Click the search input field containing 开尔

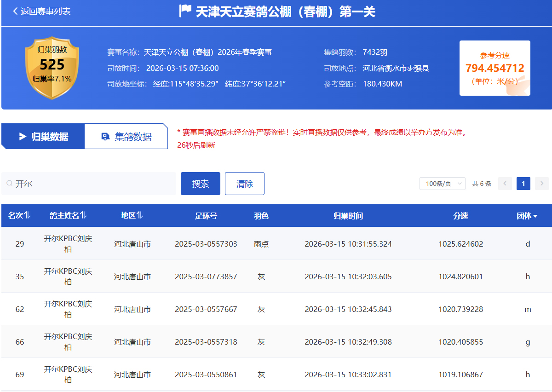tap(92, 184)
